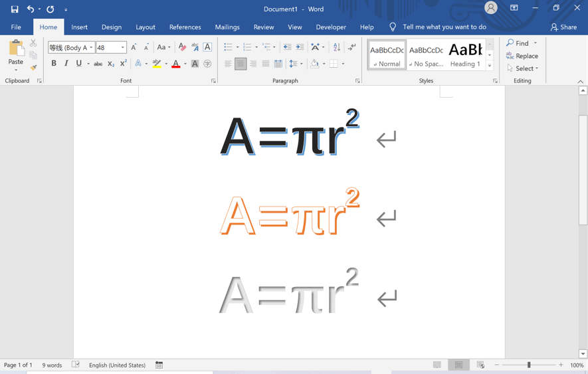Click the Tell me what you want field

(x=444, y=27)
